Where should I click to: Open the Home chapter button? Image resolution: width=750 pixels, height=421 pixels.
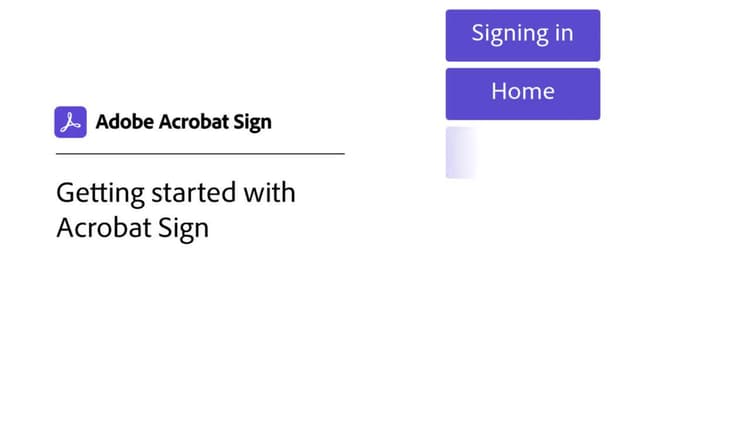(522, 93)
